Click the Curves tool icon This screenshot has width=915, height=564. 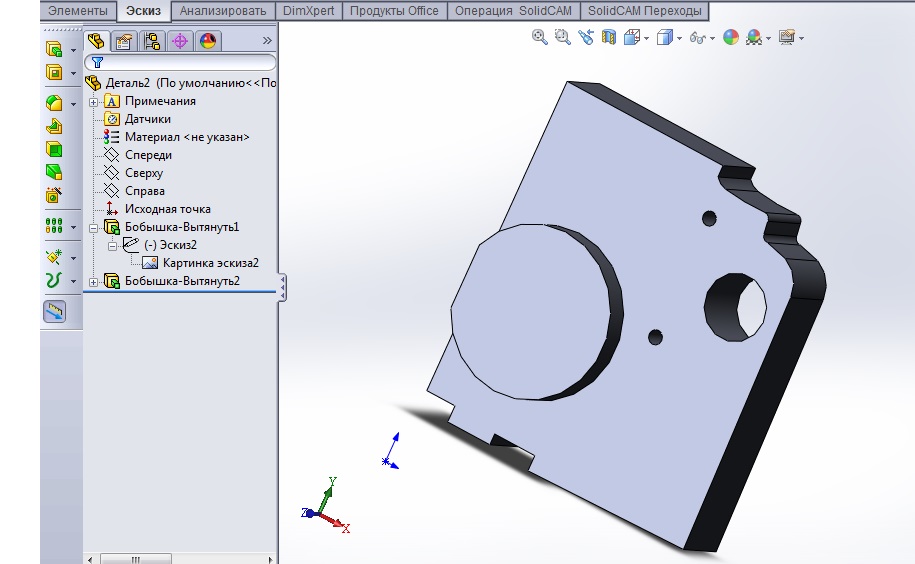(54, 281)
